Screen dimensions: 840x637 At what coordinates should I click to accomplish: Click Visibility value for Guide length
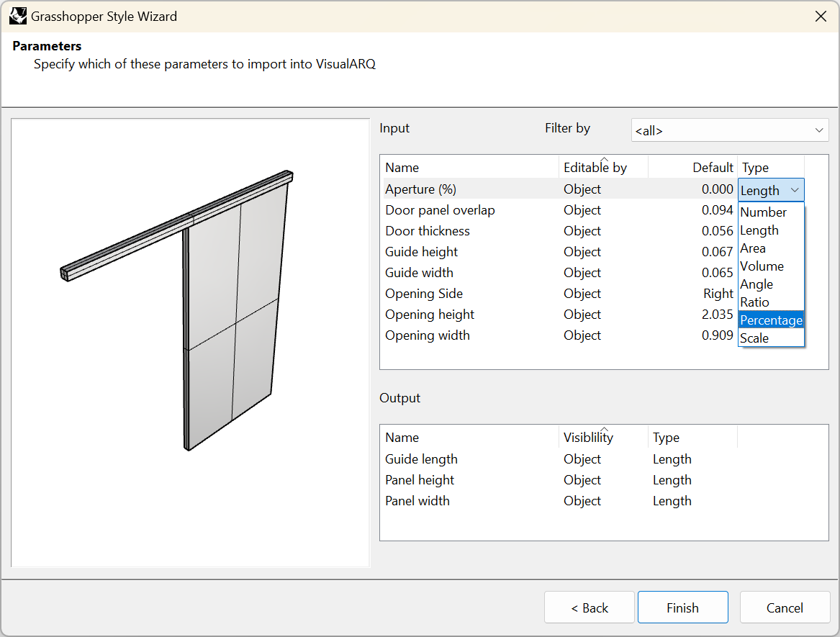pyautogui.click(x=582, y=459)
